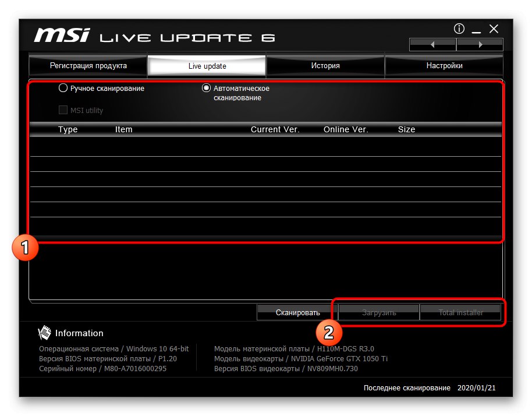Toggle the MSI utility checkbox
This screenshot has height=416, width=532.
coord(62,110)
